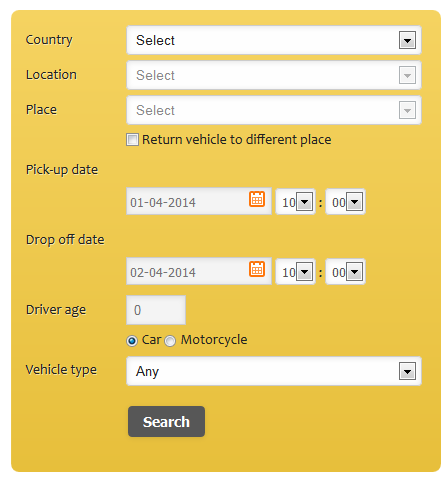Viewport: 447px width, 482px height.
Task: Expand the pick-up hour selector arrow
Action: [x=304, y=202]
